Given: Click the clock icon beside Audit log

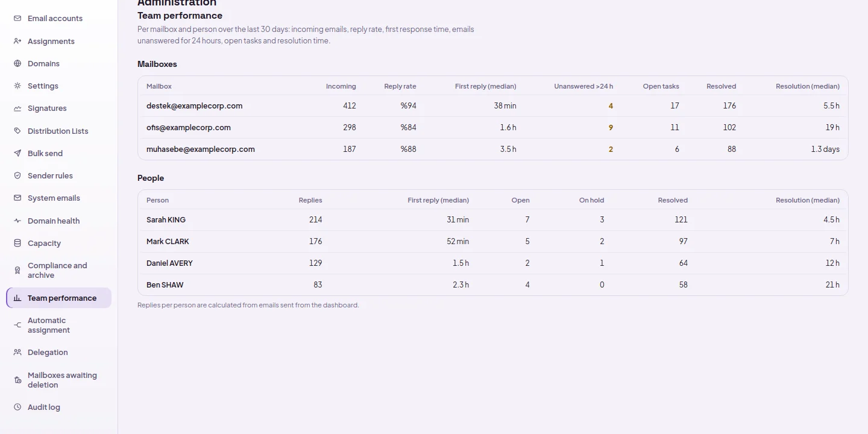Looking at the screenshot, I should pos(17,407).
